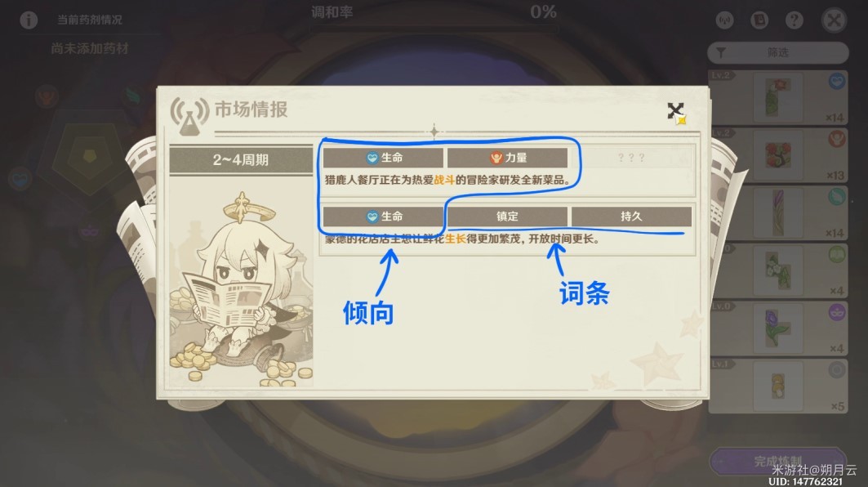Click the 市场情报 flask antenna icon
Screen dimensions: 868x487
tap(189, 115)
